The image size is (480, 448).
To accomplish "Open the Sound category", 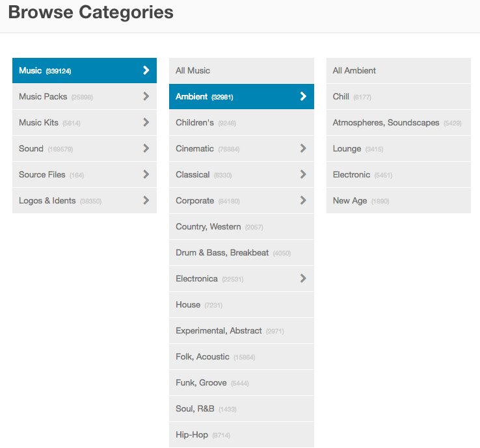I will tap(85, 148).
